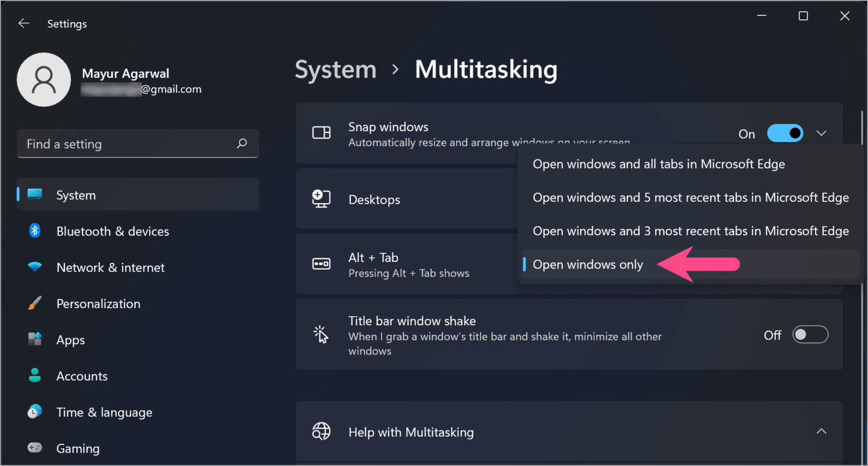Click the Help with Multitasking globe icon
Image resolution: width=868 pixels, height=466 pixels.
tap(321, 432)
